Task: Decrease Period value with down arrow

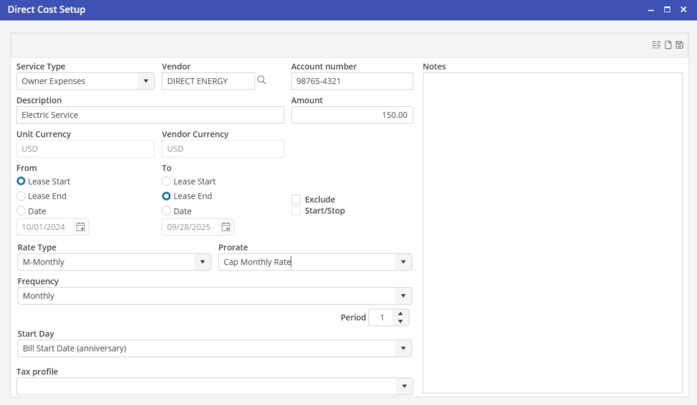Action: pyautogui.click(x=401, y=322)
